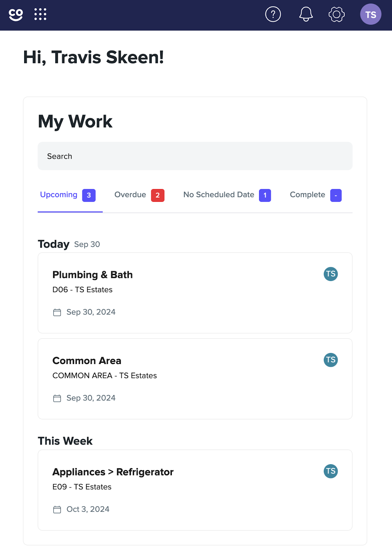Open the Complete tab

[316, 195]
